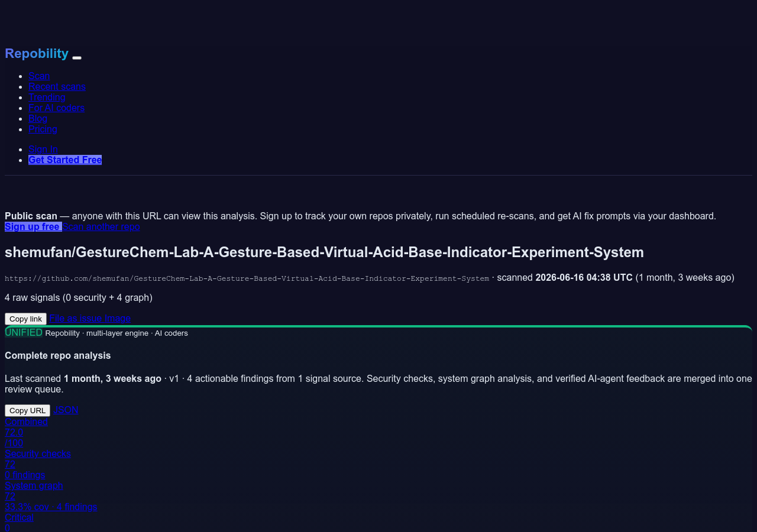Viewport: 757px width, 532px height.
Task: Open the Image link
Action: 117,318
